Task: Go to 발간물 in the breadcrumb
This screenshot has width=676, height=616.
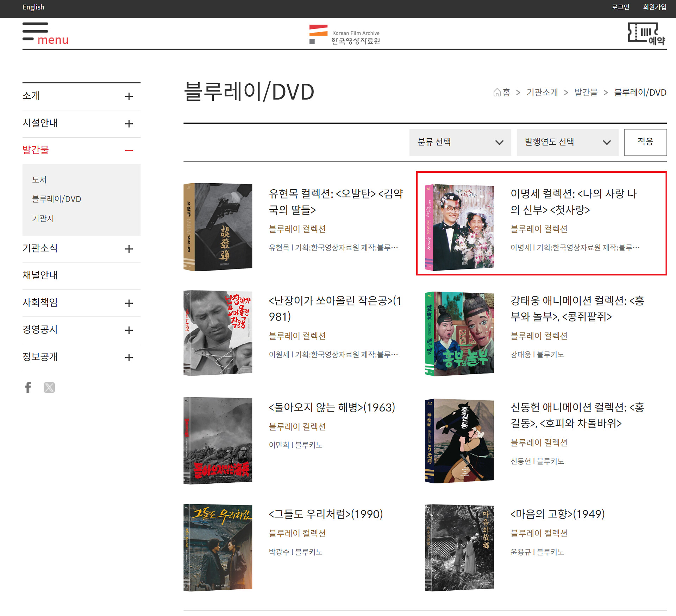Action: pos(586,93)
